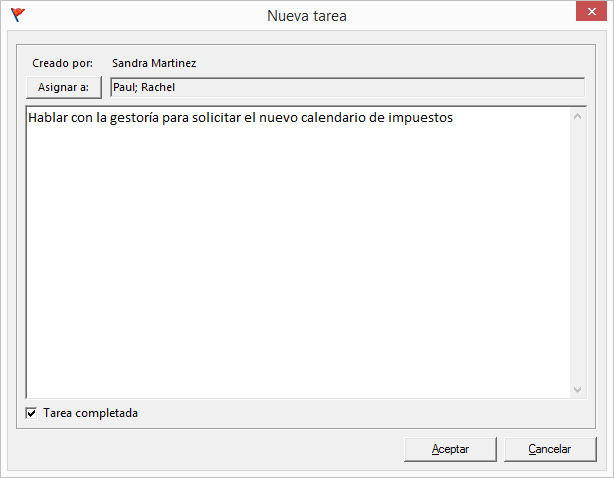Open the Asignar a: assignee picker
Image resolution: width=614 pixels, height=478 pixels.
tap(64, 87)
